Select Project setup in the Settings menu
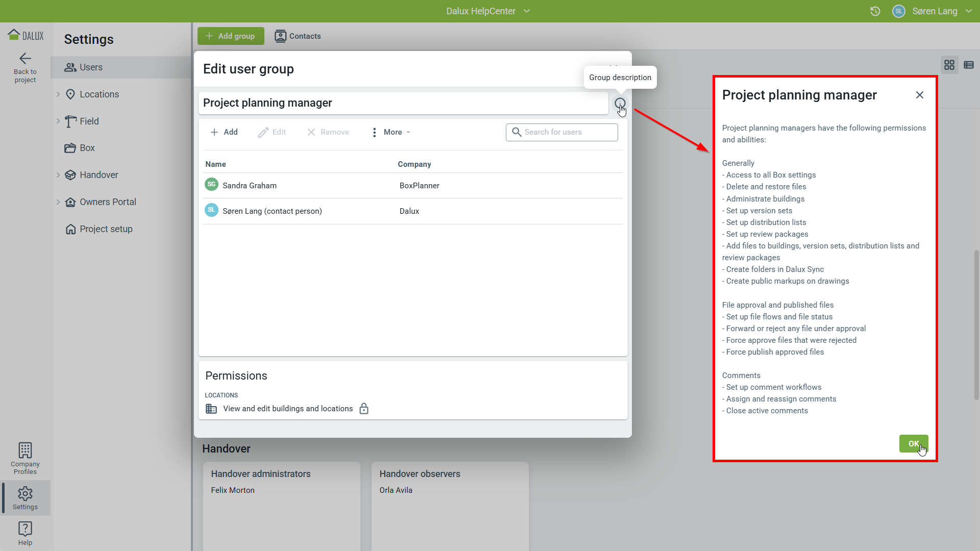The width and height of the screenshot is (980, 551). 106,229
